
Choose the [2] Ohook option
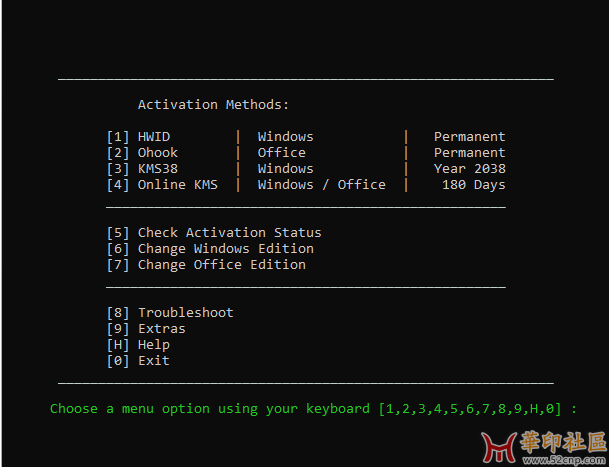point(142,153)
